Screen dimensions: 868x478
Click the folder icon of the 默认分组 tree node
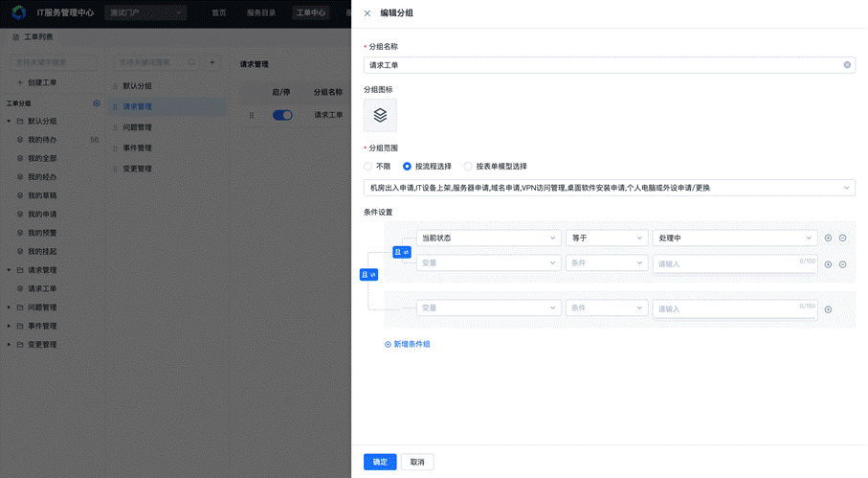(20, 121)
